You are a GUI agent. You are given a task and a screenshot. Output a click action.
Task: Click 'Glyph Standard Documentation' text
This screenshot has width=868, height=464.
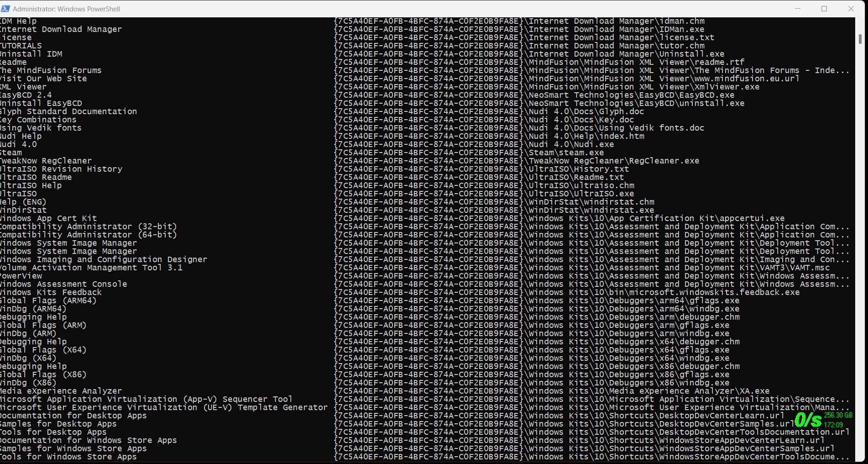[x=68, y=111]
